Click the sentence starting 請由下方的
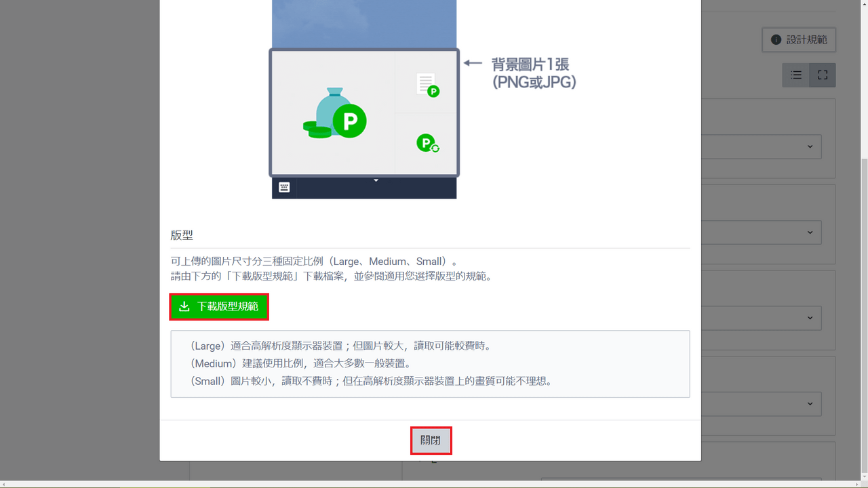The image size is (868, 488). (332, 277)
